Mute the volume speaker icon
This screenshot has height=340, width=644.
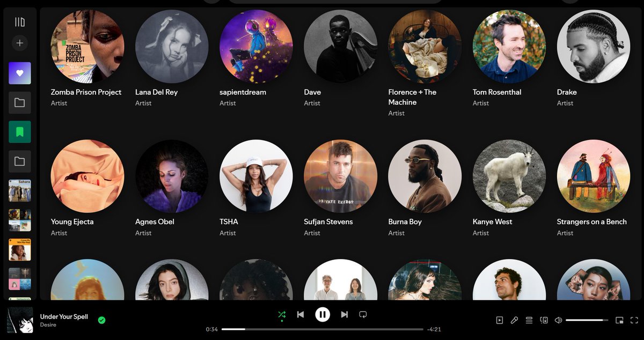(x=558, y=320)
